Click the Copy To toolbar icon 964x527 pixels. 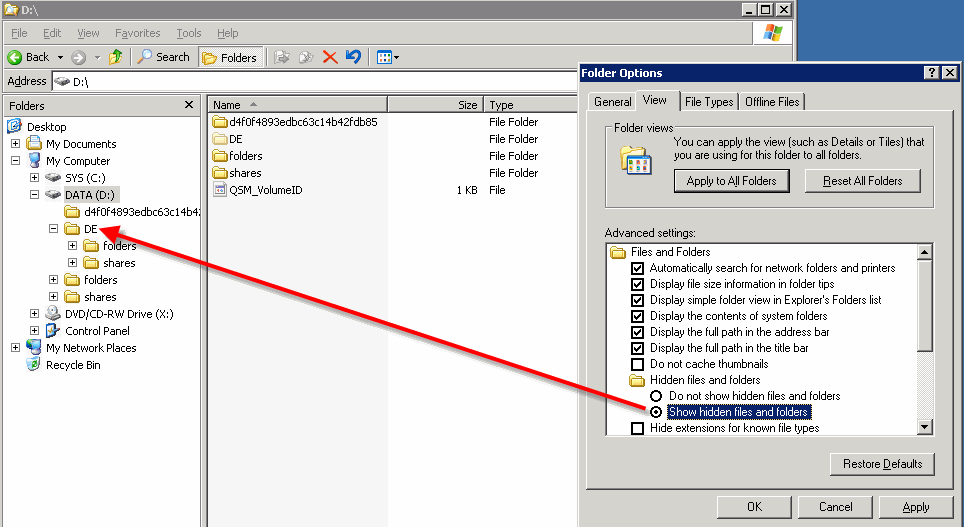306,57
